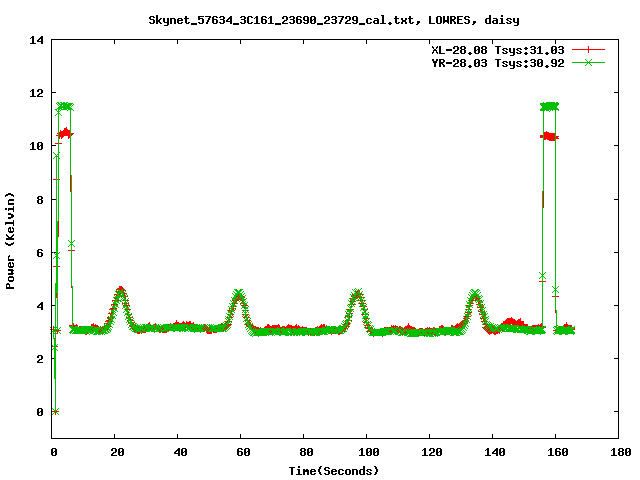This screenshot has height=480, width=640.
Task: Click the red XL legend line sample
Action: point(588,50)
